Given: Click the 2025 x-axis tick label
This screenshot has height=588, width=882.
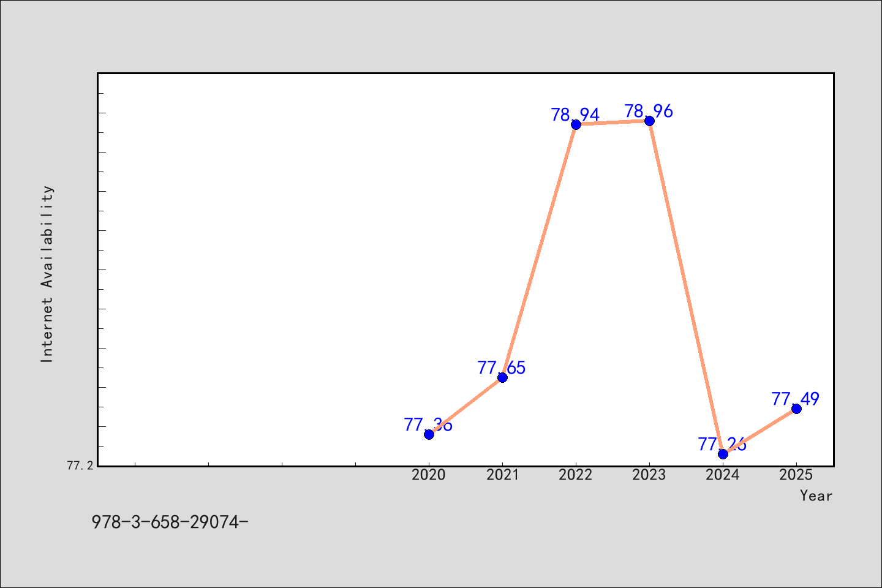Looking at the screenshot, I should coord(796,475).
